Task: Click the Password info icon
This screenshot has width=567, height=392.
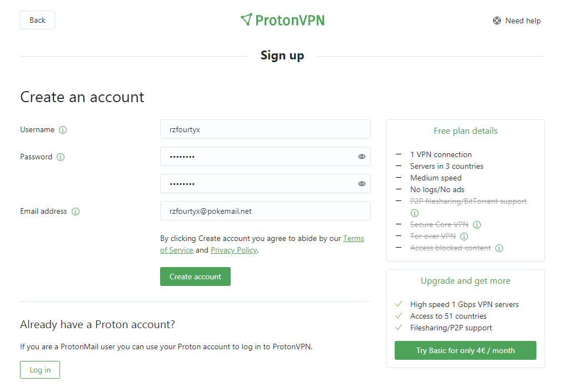Action: [61, 157]
